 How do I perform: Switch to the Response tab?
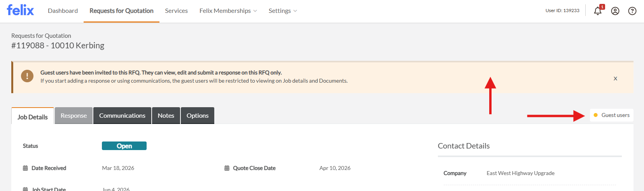pos(73,116)
